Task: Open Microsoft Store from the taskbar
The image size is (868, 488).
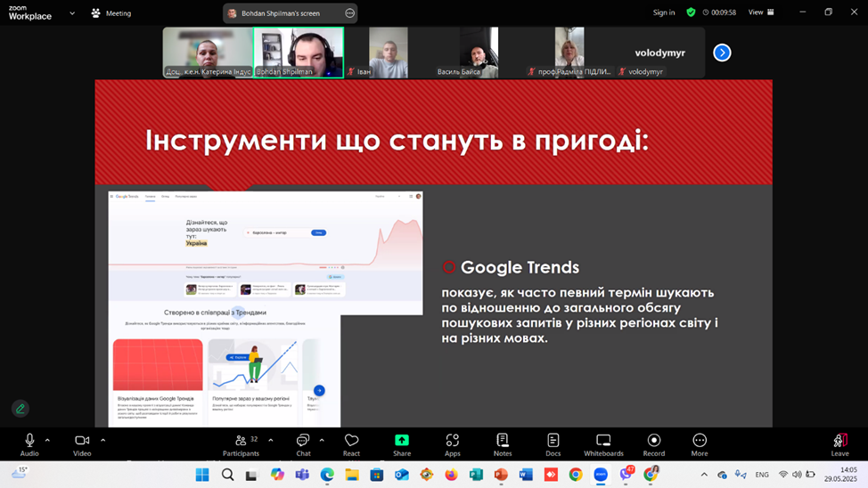Action: click(x=377, y=475)
